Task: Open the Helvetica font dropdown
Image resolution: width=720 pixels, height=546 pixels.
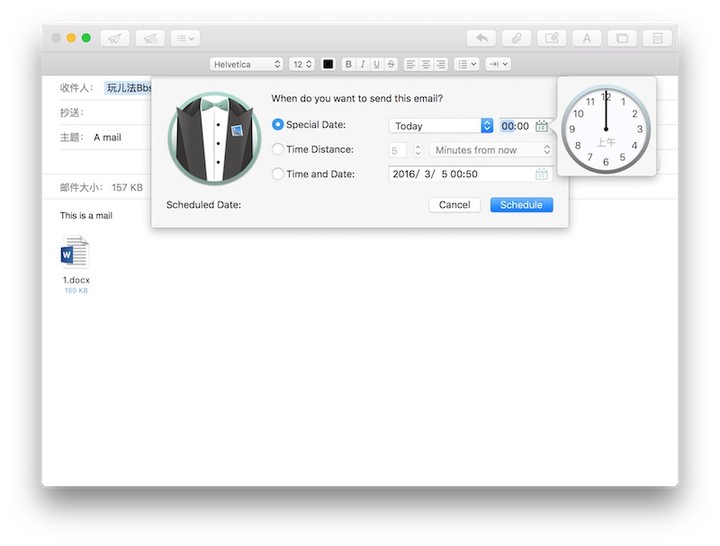Action: 246,64
